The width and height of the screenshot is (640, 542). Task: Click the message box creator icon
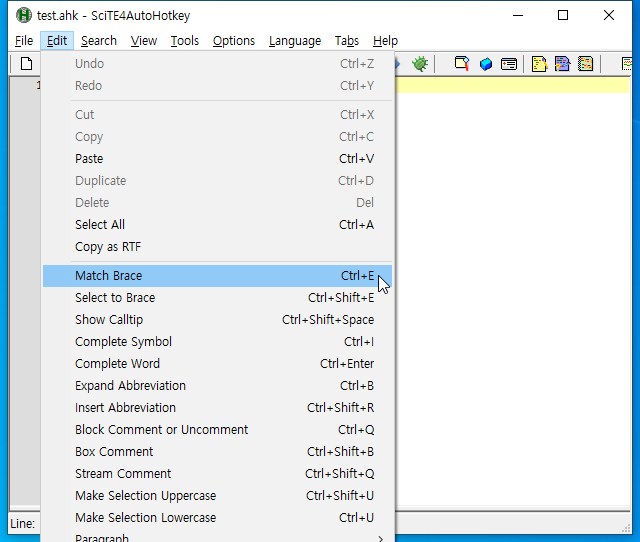(x=509, y=64)
